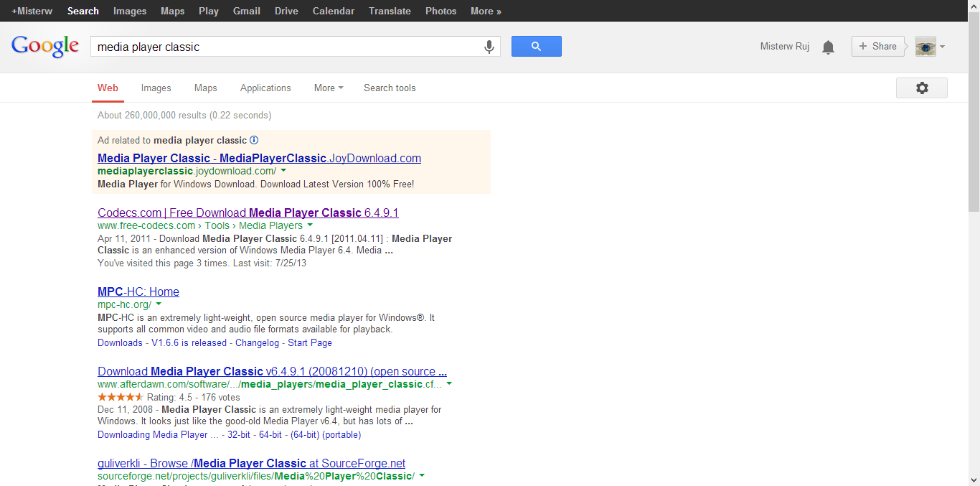Click Changelog sitelink under MPC-HC
980x486 pixels.
[258, 342]
